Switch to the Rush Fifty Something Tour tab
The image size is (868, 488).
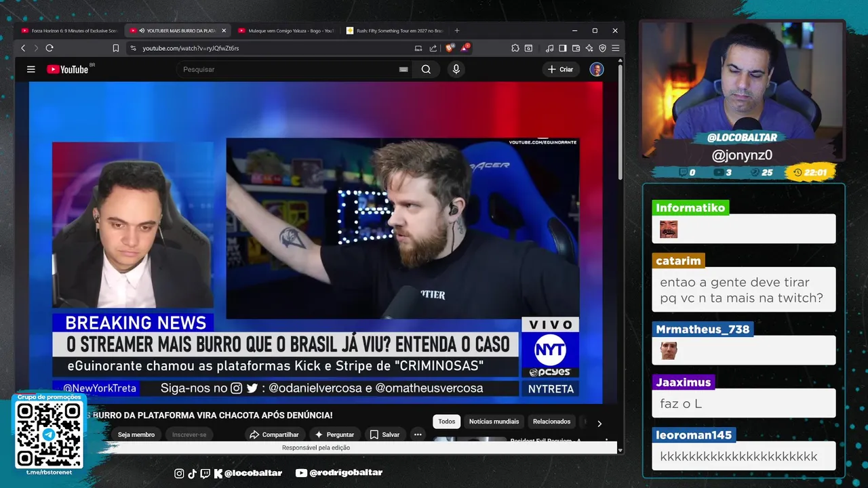tap(394, 30)
